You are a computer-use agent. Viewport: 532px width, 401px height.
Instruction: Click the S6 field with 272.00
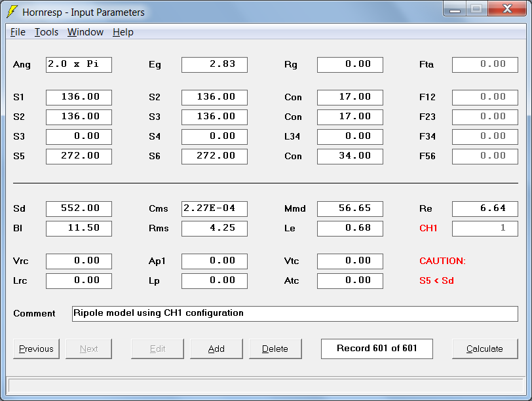pyautogui.click(x=214, y=157)
